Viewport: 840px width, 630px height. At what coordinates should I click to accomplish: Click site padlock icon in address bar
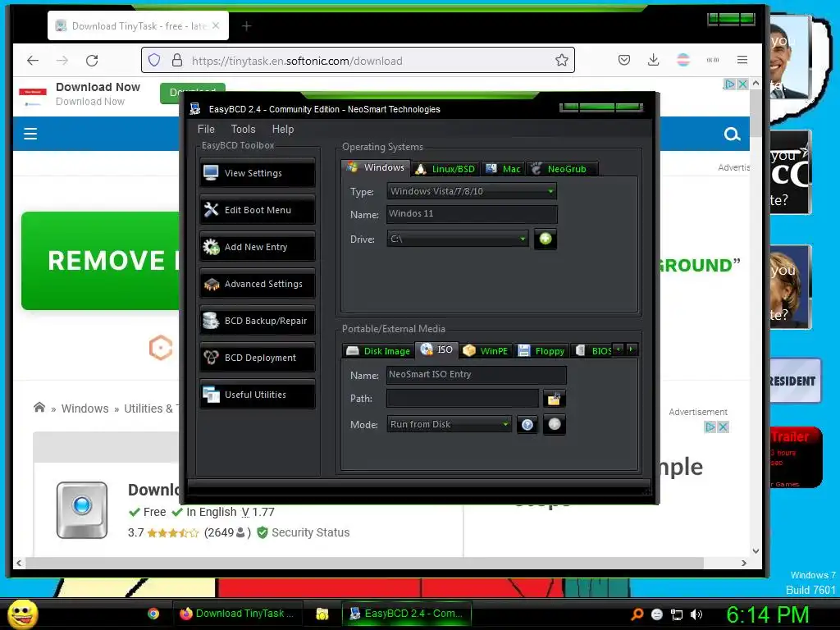(x=177, y=60)
